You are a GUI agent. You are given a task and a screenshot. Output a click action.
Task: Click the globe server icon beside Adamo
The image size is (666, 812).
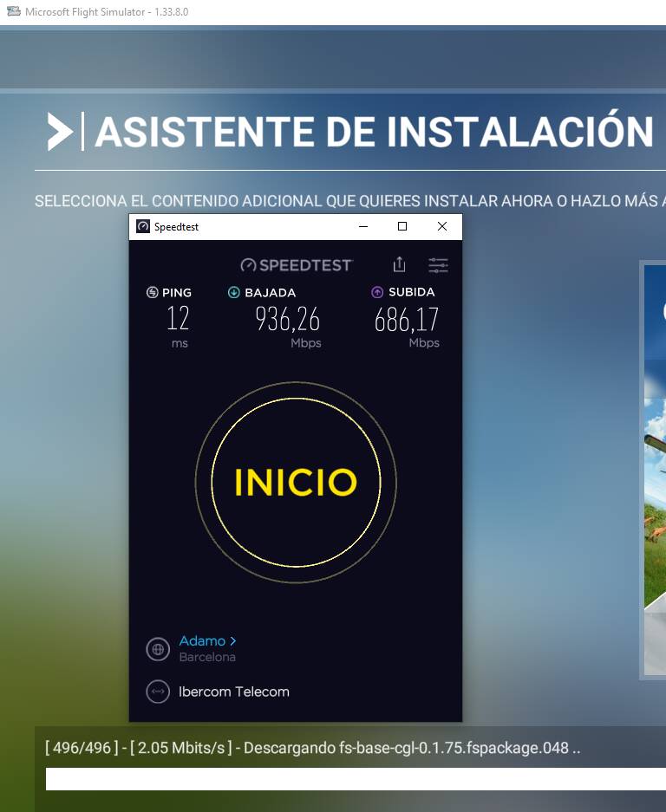pyautogui.click(x=158, y=649)
